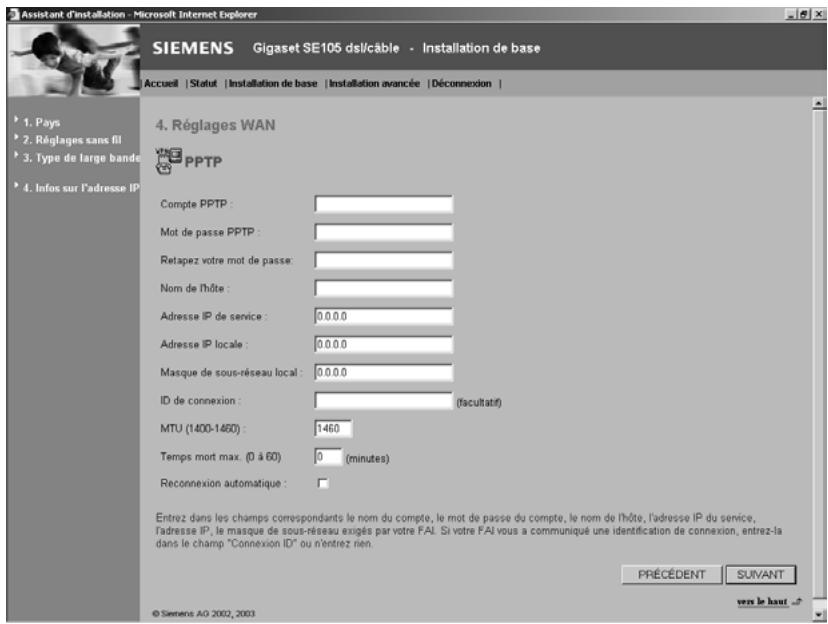
Task: Focus Masque de sous-réseau local field
Action: [x=383, y=372]
